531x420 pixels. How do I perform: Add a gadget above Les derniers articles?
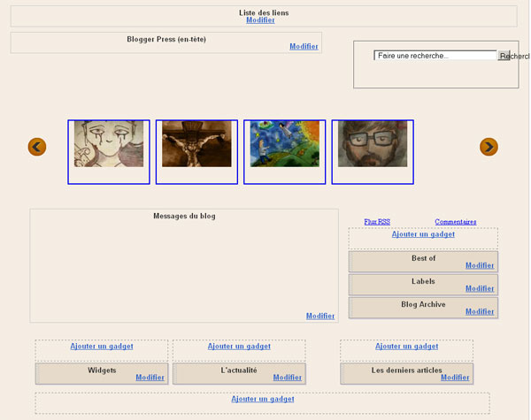(x=407, y=347)
